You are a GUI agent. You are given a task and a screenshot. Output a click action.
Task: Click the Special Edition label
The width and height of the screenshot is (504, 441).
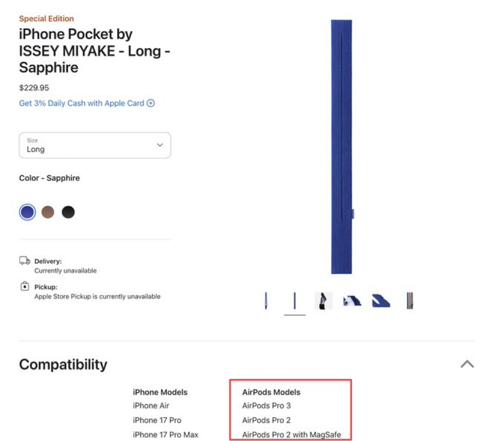[46, 19]
